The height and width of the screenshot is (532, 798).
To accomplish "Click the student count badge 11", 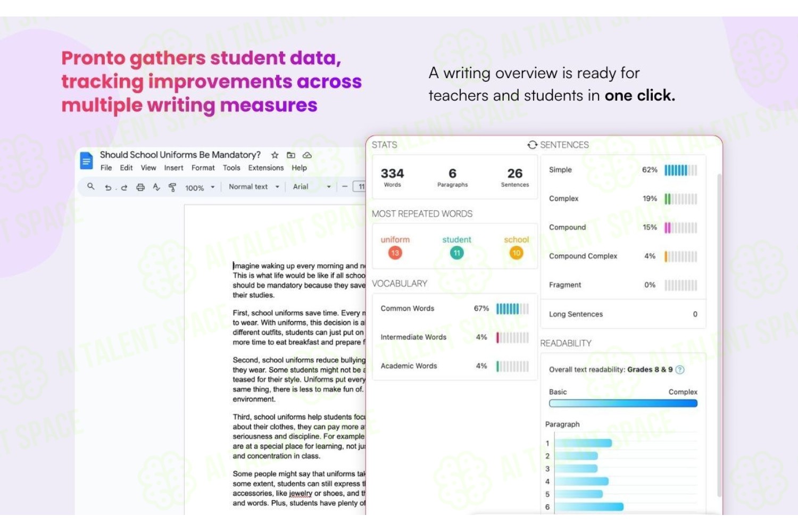I will coord(456,253).
